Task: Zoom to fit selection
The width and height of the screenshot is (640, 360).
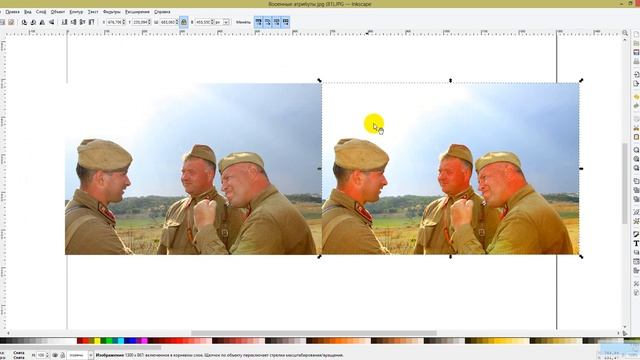Action: 636,150
